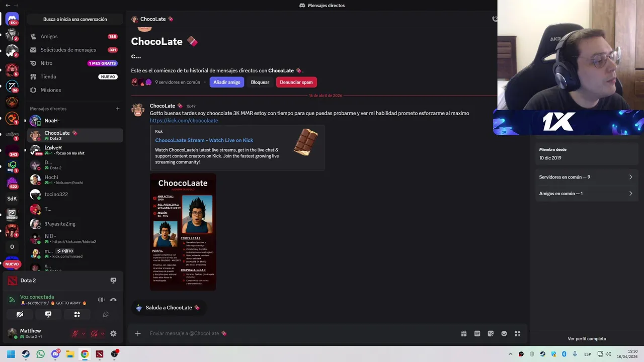
Task: Open File Explorer from taskbar
Action: pos(70,354)
